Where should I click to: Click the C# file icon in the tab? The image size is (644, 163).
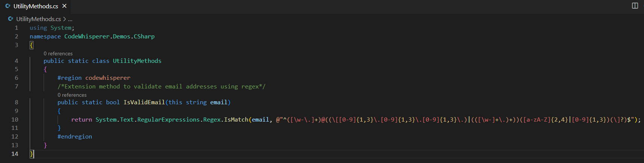8,6
